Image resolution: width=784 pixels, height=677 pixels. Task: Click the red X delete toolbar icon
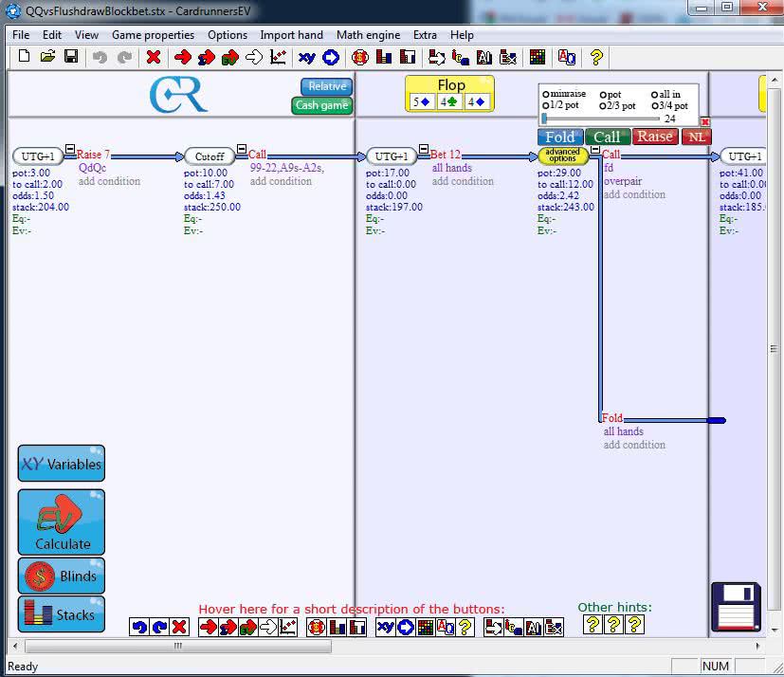point(154,57)
